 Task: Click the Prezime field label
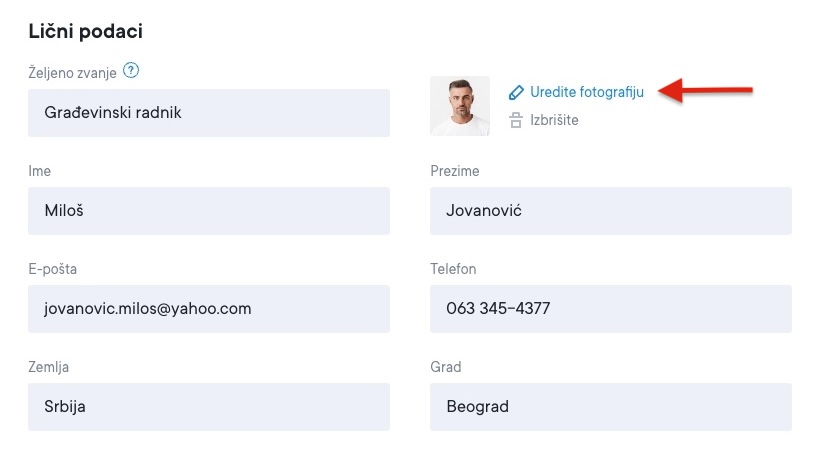[455, 171]
